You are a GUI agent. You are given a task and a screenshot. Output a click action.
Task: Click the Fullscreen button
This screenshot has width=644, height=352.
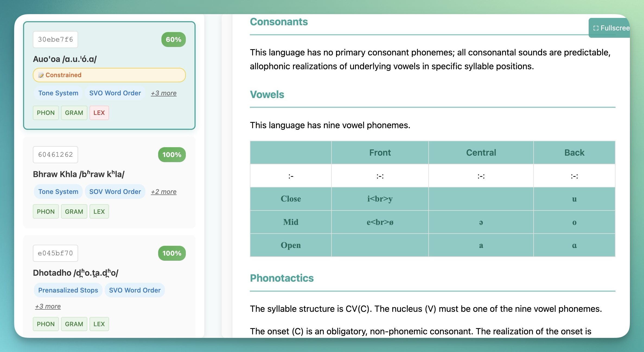coord(609,28)
